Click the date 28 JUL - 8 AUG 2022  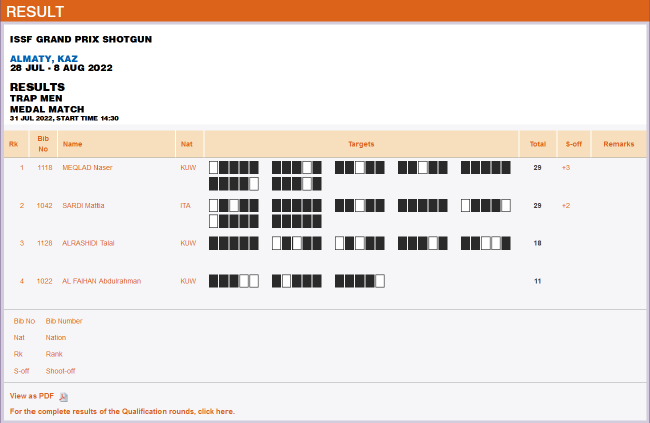coord(61,68)
